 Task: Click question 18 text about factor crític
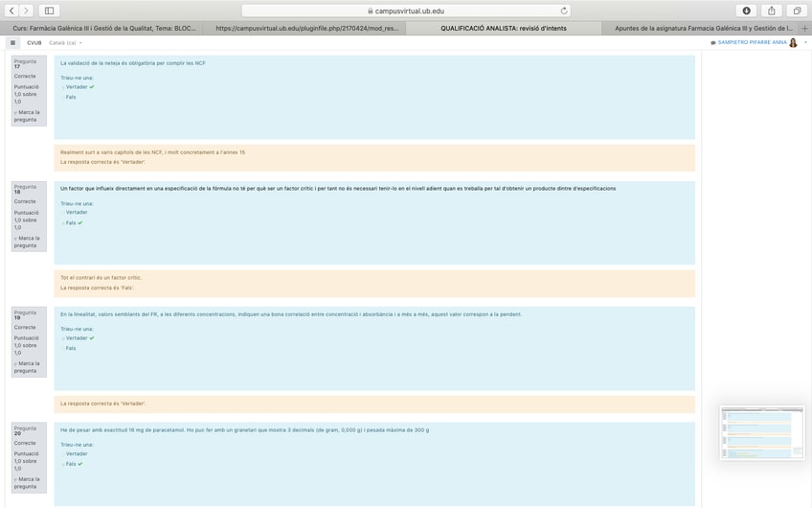point(338,189)
